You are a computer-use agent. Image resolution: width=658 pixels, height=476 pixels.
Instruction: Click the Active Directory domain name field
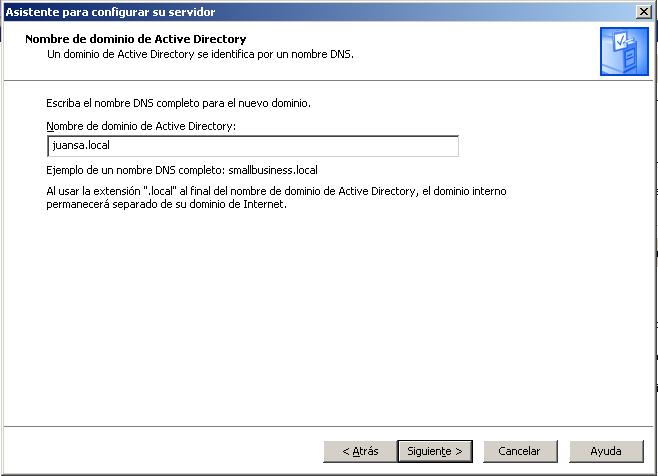click(x=253, y=146)
